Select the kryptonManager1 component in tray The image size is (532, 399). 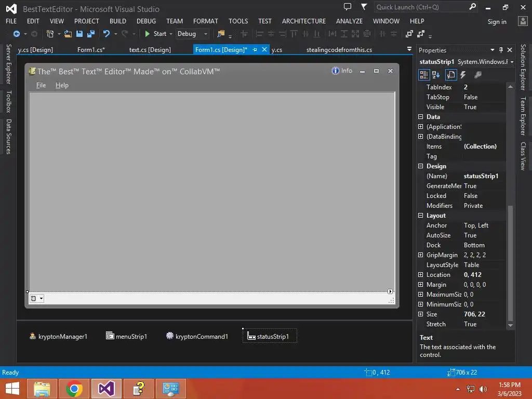coord(58,336)
